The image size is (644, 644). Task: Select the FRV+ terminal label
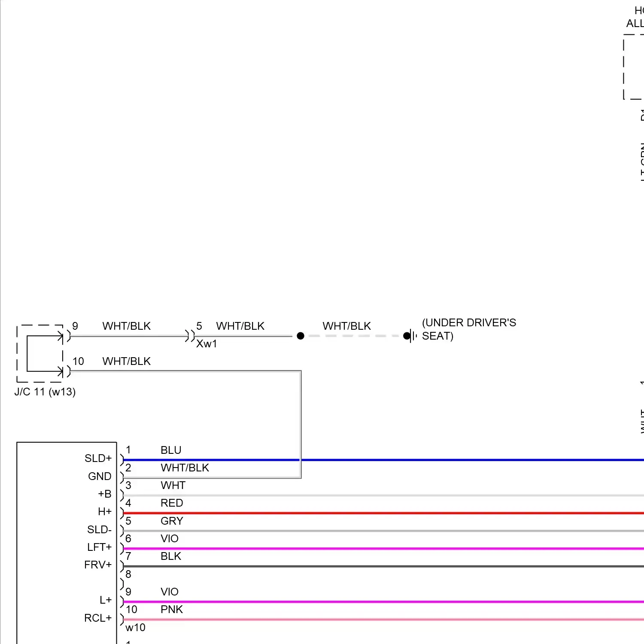98,565
